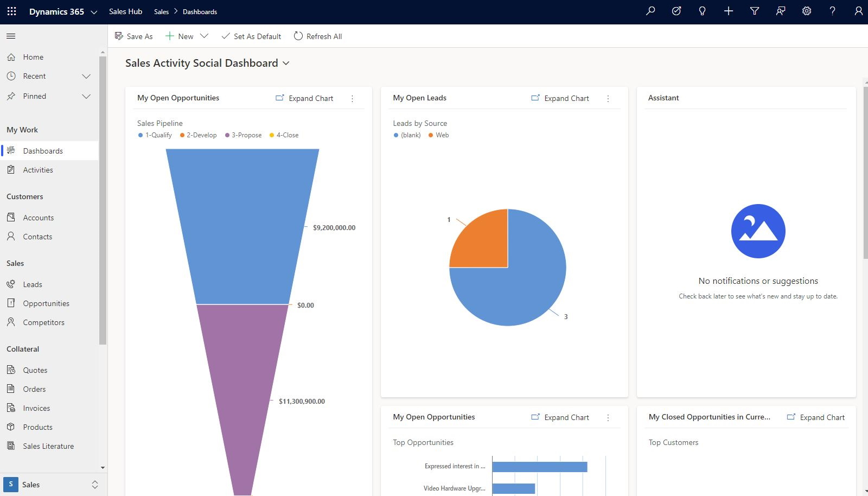Screen dimensions: 868x496
Task: Click the blue Qualify funnel segment
Action: tap(242, 226)
